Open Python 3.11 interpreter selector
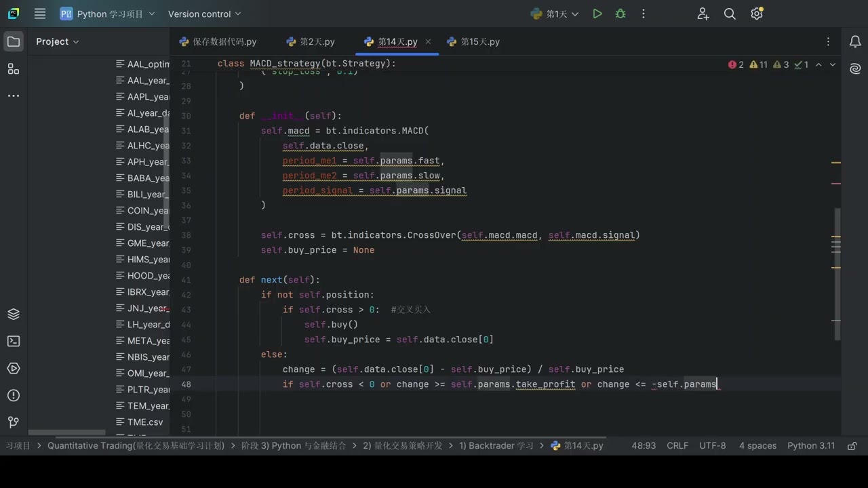The width and height of the screenshot is (868, 488). (x=811, y=445)
